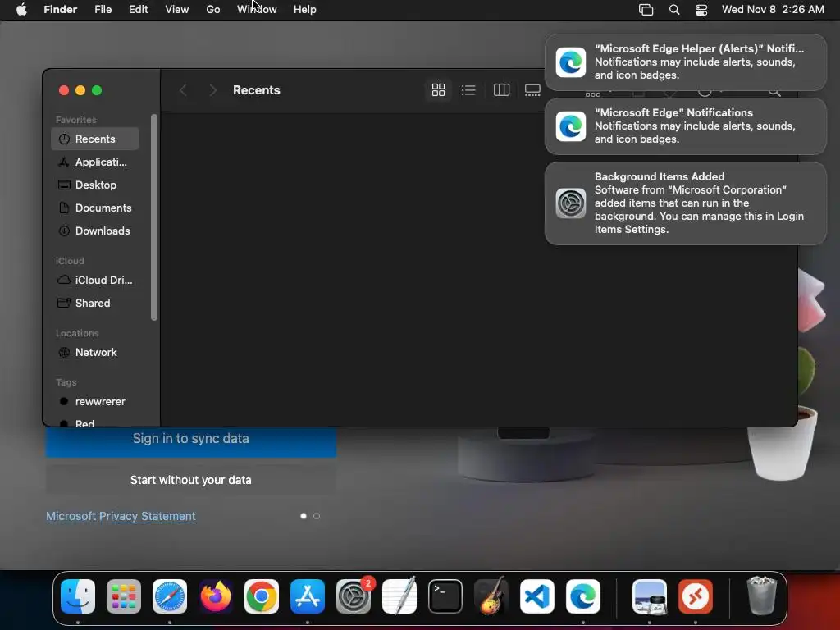Open Shared folder in sidebar
The width and height of the screenshot is (840, 630).
pos(95,304)
